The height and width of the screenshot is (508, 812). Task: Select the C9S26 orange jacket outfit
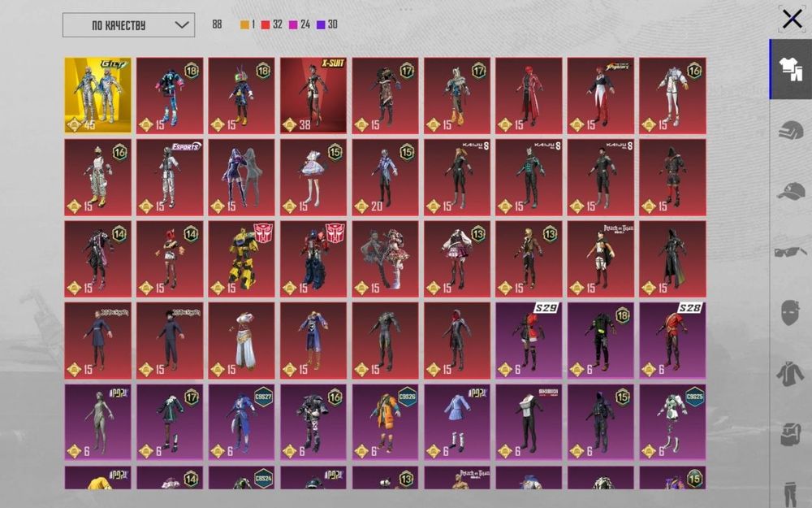click(x=385, y=422)
